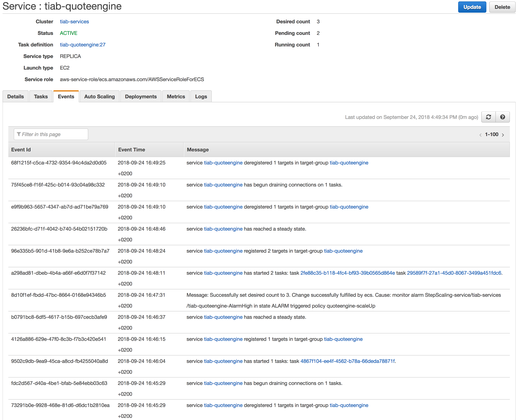
Task: Go to next page of events
Action: (503, 135)
